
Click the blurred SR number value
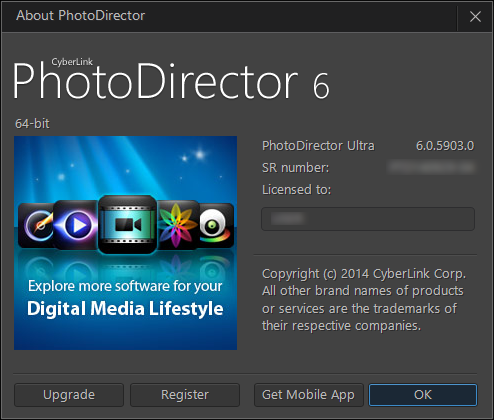(x=431, y=167)
